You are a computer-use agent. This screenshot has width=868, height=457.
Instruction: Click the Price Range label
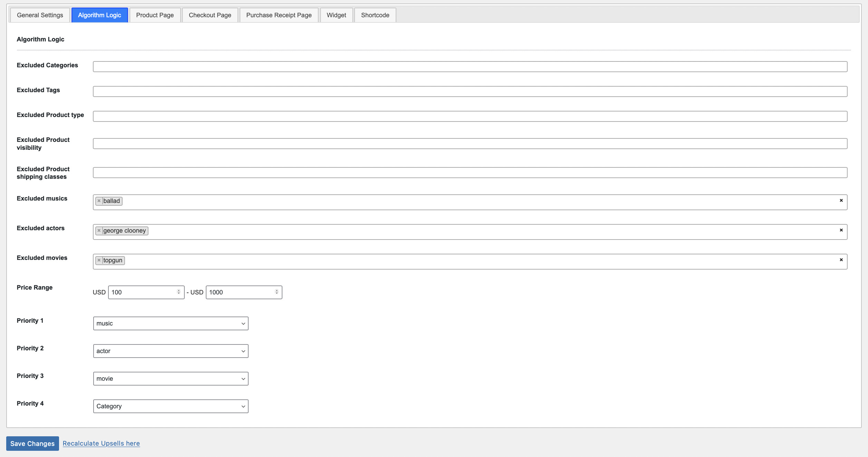click(35, 288)
